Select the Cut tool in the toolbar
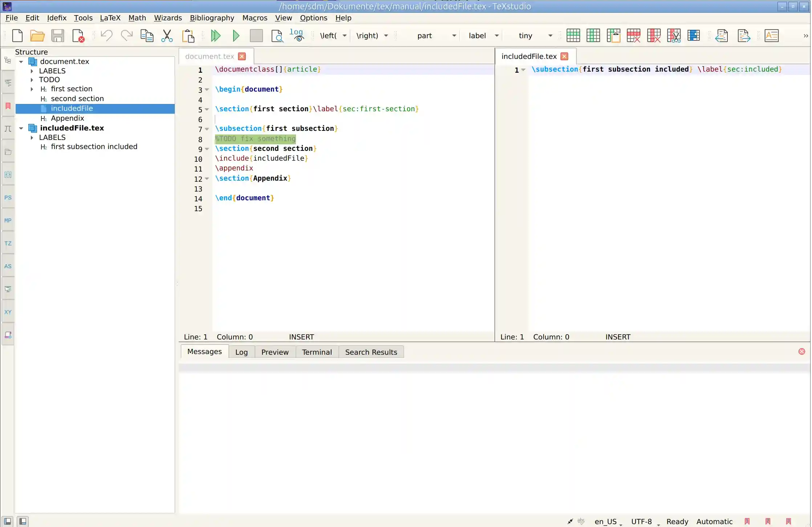The image size is (812, 527). (166, 35)
